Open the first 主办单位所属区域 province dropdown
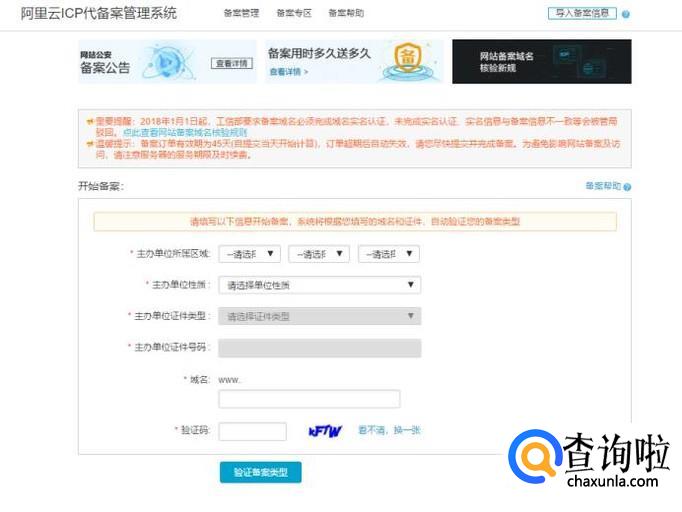 (x=250, y=254)
